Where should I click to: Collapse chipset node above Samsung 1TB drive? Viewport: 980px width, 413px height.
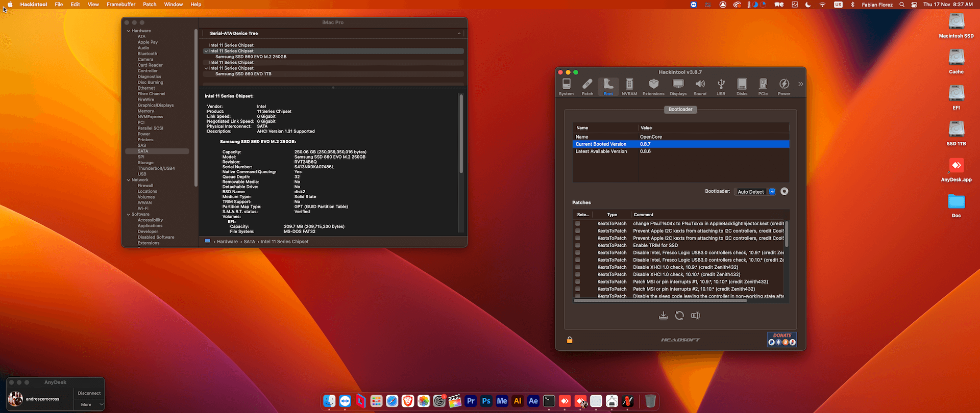coord(206,68)
